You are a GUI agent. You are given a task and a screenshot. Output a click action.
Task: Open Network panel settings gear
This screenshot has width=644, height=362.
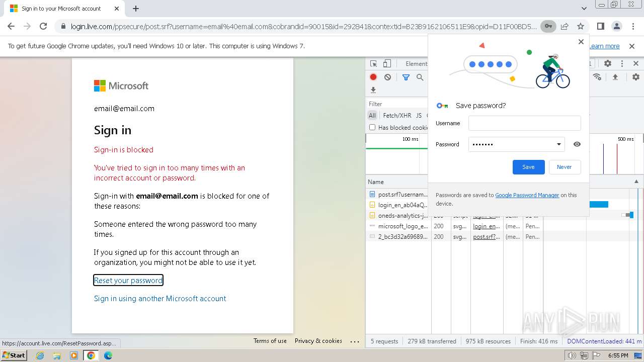[636, 77]
